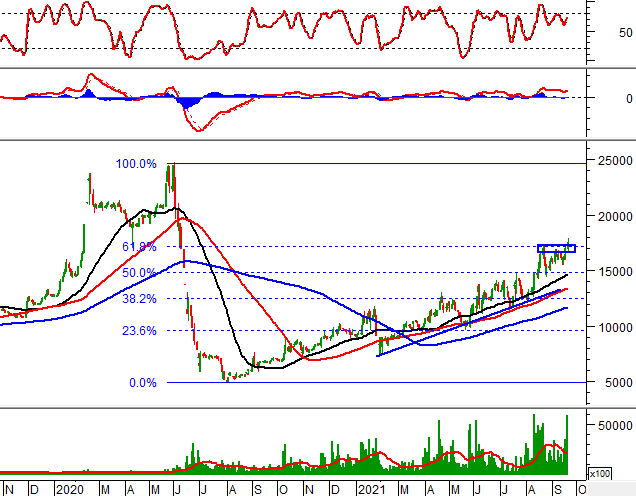
Task: Click the 50000 volume axis label
Action: tap(612, 425)
